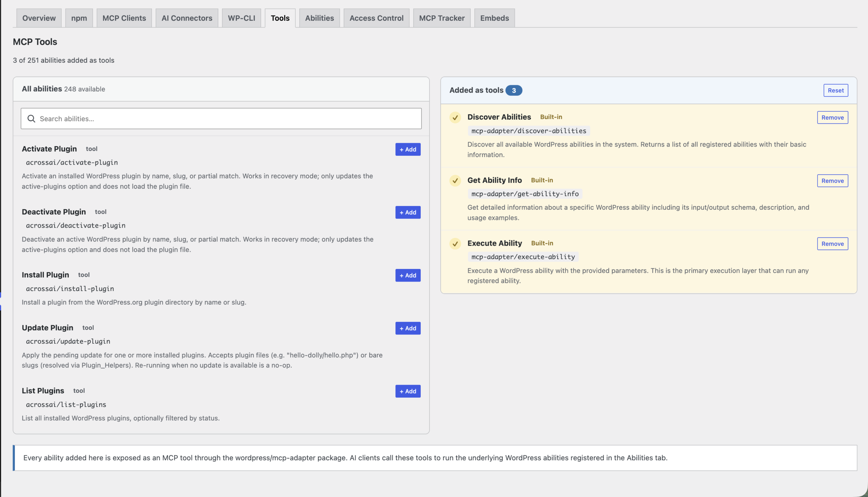Go to the AI Connectors tab
This screenshot has width=868, height=497.
pos(187,18)
